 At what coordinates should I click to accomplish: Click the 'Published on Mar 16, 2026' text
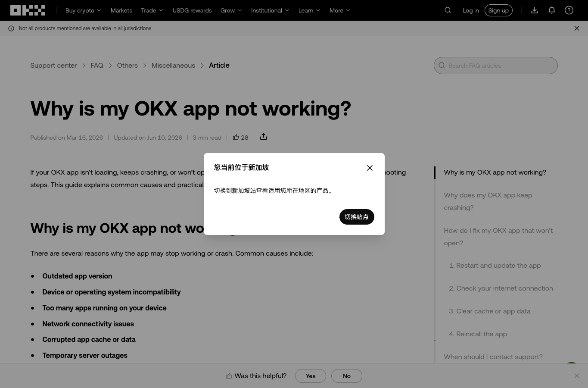(67, 138)
